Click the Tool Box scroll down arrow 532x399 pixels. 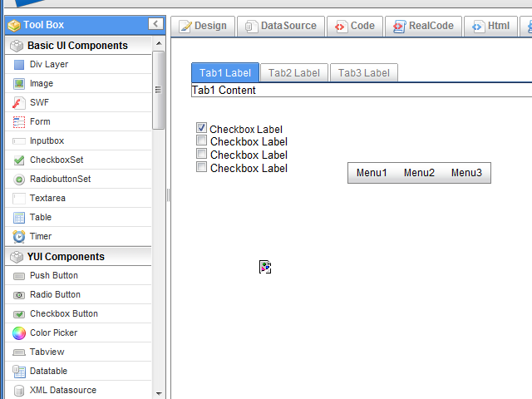pyautogui.click(x=158, y=392)
